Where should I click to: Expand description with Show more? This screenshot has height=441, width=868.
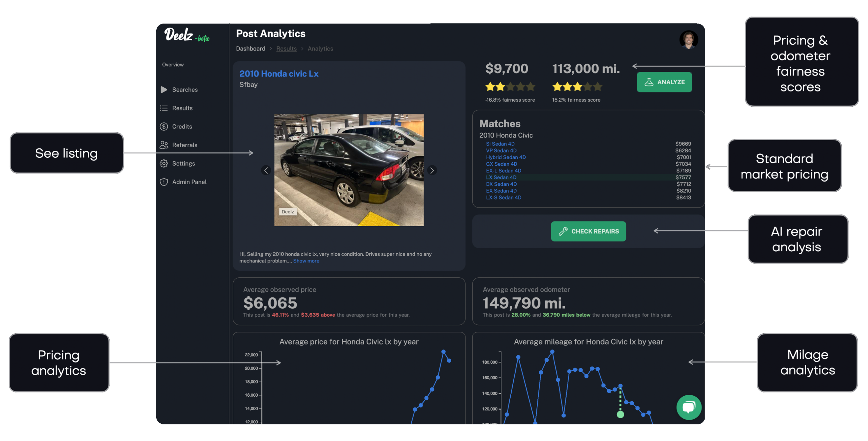(306, 261)
